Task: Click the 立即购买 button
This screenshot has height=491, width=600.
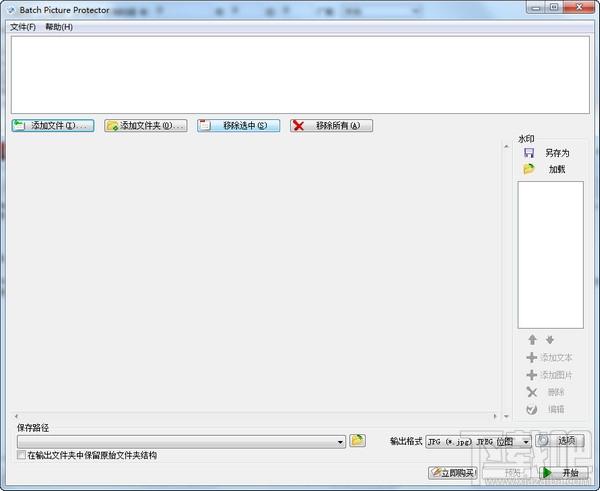Action: click(x=452, y=473)
